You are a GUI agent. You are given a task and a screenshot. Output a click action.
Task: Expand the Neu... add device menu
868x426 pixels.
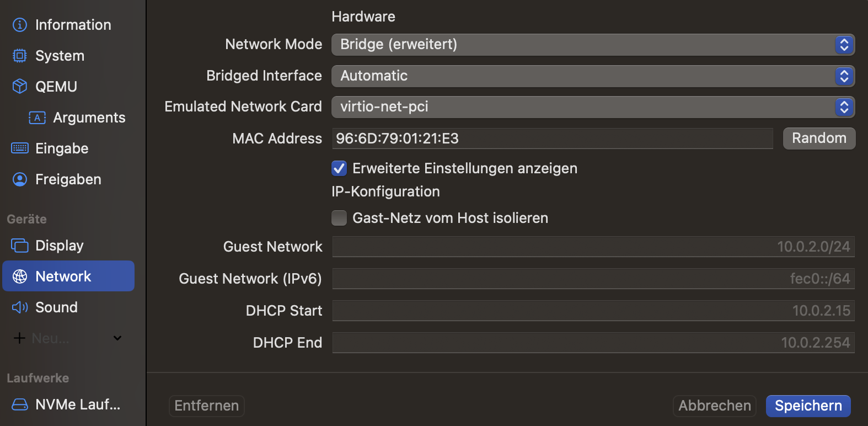click(117, 338)
